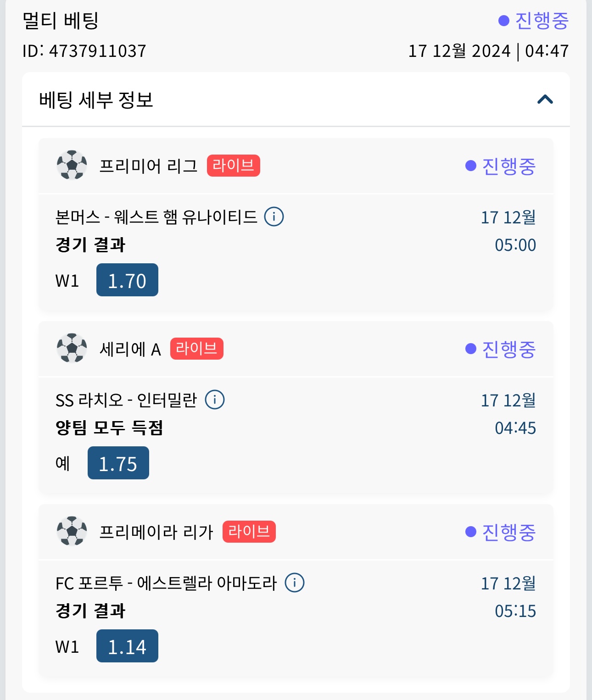Click the 라이브 badge next to 프리메이라 리가
592x700 pixels.
tap(249, 532)
